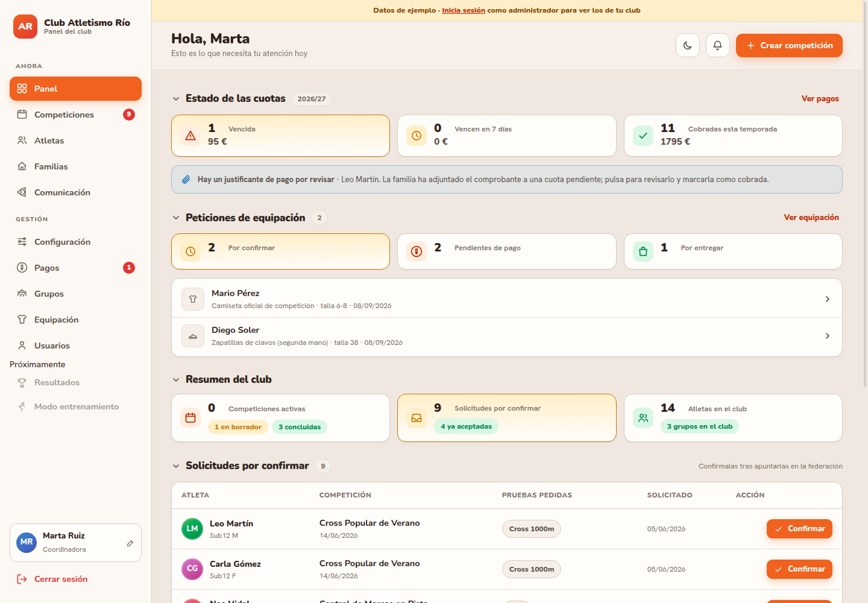
Task: Open notifications bell
Action: 718,45
